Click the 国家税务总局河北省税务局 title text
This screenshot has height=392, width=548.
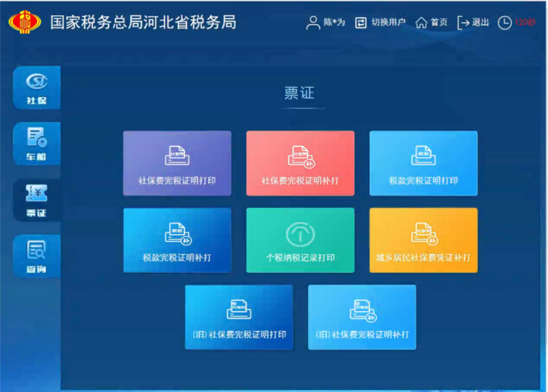(x=143, y=22)
